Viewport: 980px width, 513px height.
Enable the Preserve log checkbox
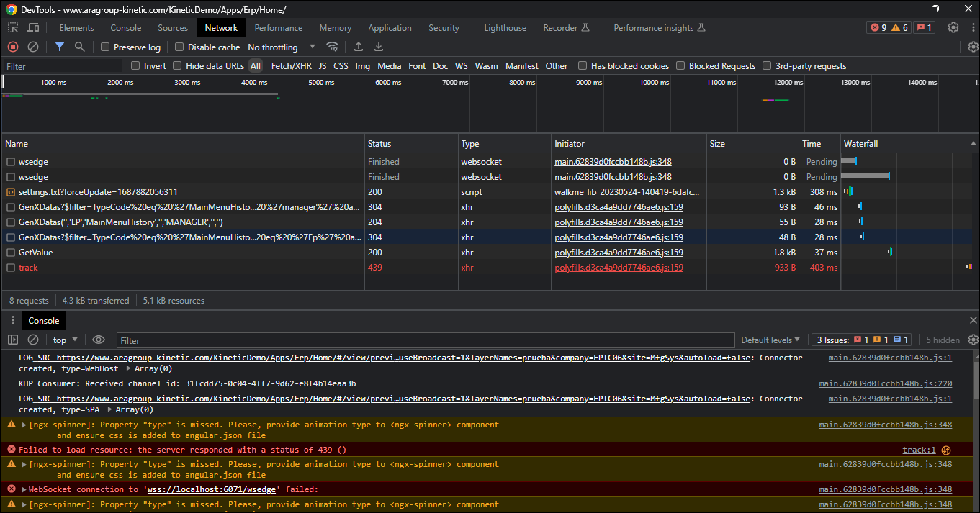click(x=106, y=47)
